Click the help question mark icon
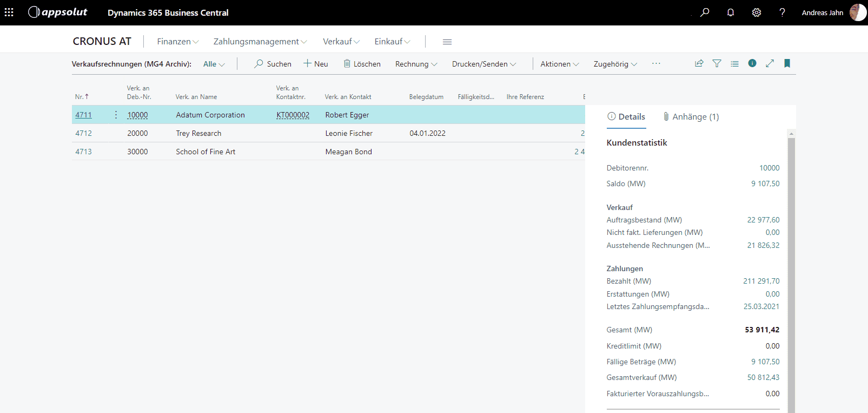Viewport: 868px width, 413px height. [x=782, y=12]
